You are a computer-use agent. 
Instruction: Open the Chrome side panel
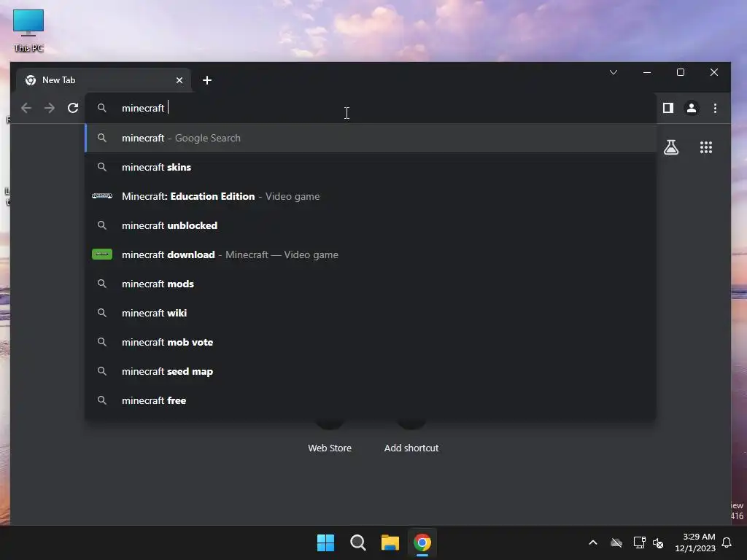point(668,108)
